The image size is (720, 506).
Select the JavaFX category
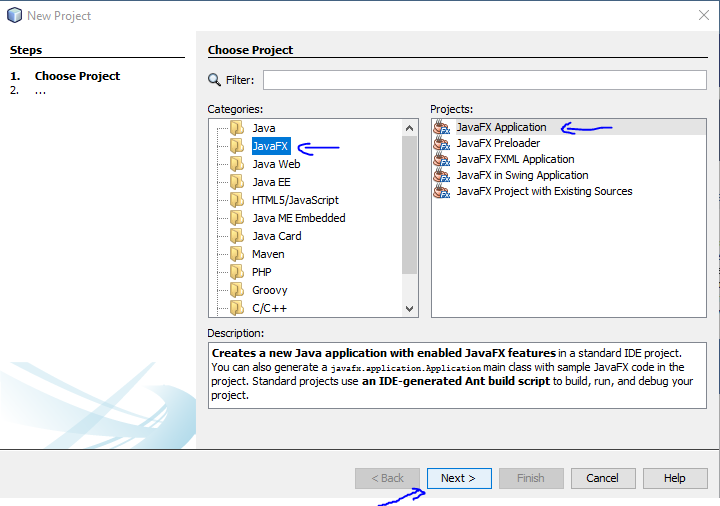coord(271,146)
